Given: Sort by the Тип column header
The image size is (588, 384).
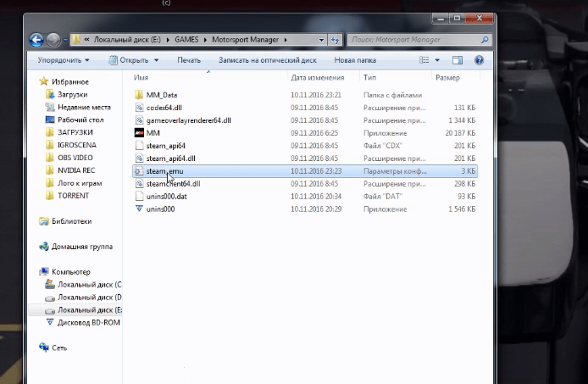Looking at the screenshot, I should [x=369, y=78].
